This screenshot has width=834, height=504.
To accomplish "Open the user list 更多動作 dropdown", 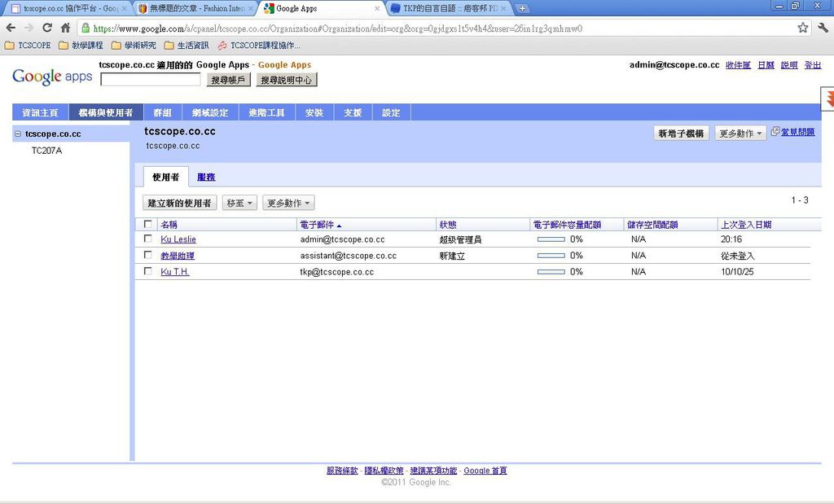I will [x=288, y=203].
